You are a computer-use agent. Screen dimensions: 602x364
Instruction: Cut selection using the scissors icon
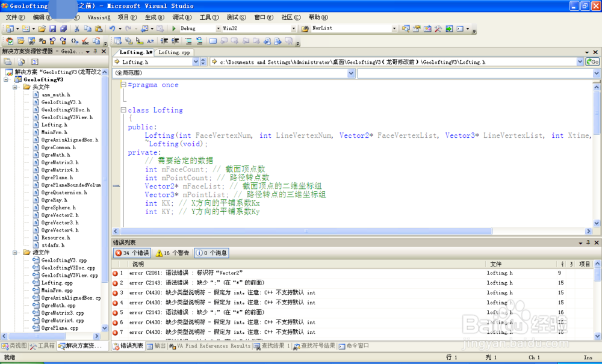(77, 29)
